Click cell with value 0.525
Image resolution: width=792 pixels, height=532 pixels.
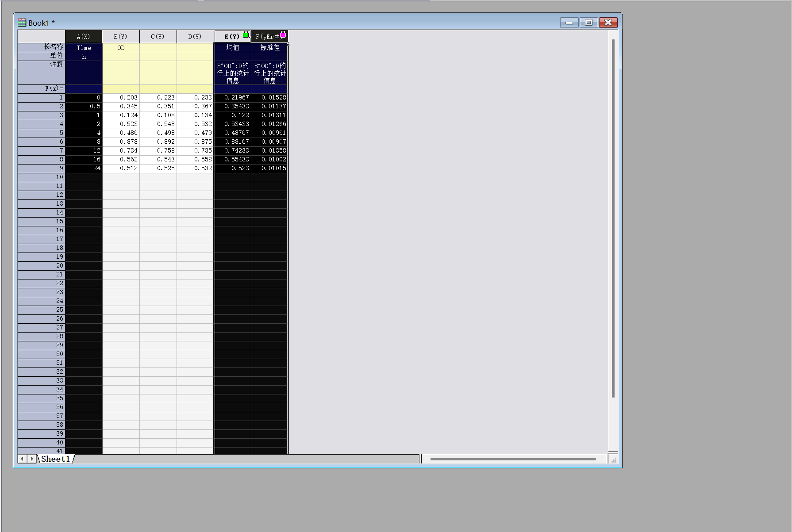pyautogui.click(x=158, y=168)
